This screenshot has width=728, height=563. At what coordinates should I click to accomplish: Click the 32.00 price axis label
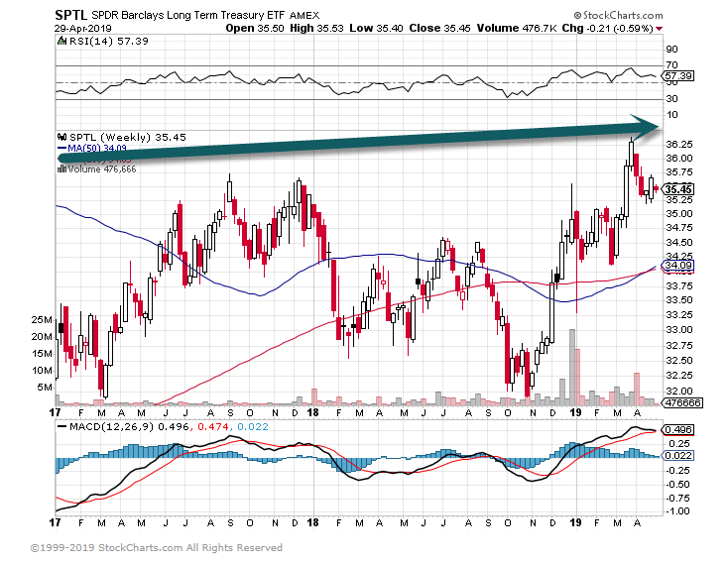(678, 391)
